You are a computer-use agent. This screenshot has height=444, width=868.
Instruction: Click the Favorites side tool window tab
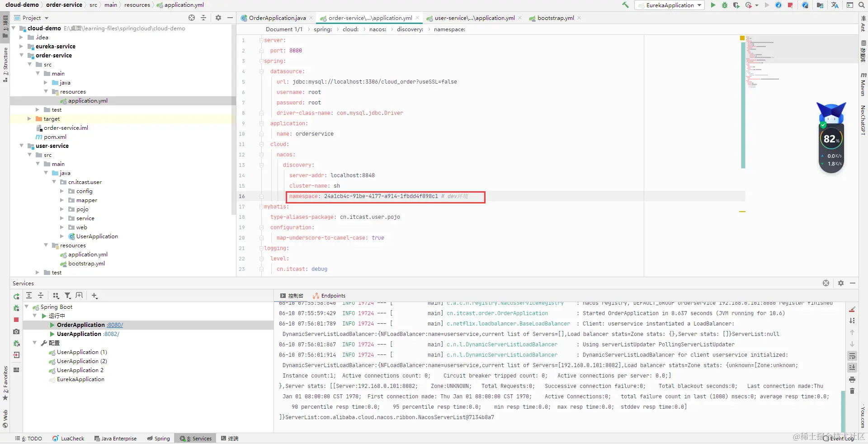point(5,383)
